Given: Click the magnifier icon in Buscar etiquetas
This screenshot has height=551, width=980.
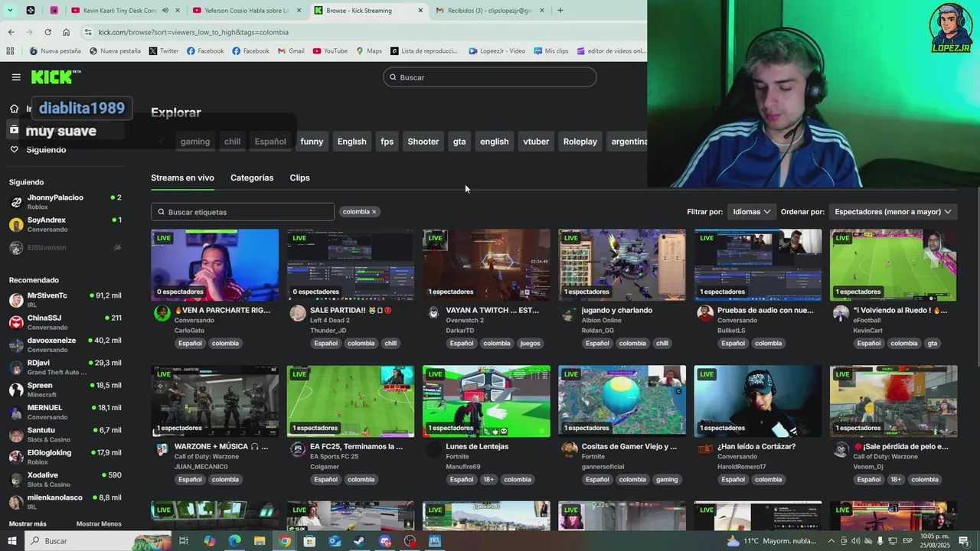Looking at the screenshot, I should pyautogui.click(x=161, y=212).
